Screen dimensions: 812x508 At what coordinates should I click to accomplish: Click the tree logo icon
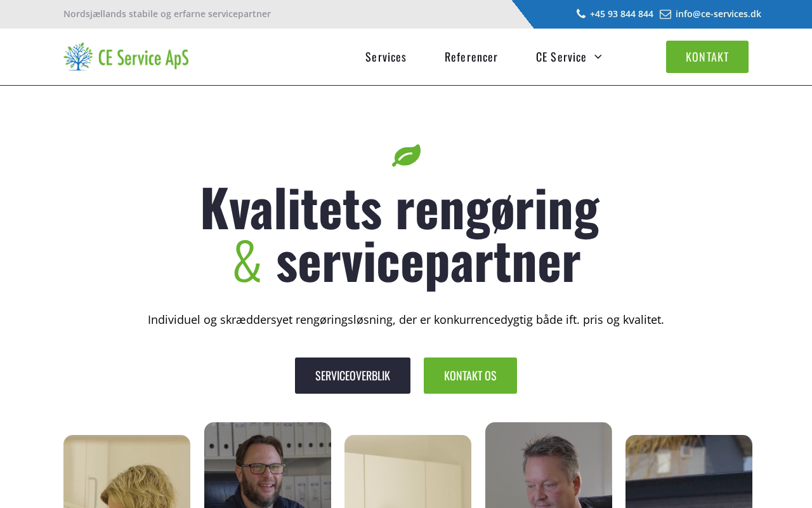79,57
